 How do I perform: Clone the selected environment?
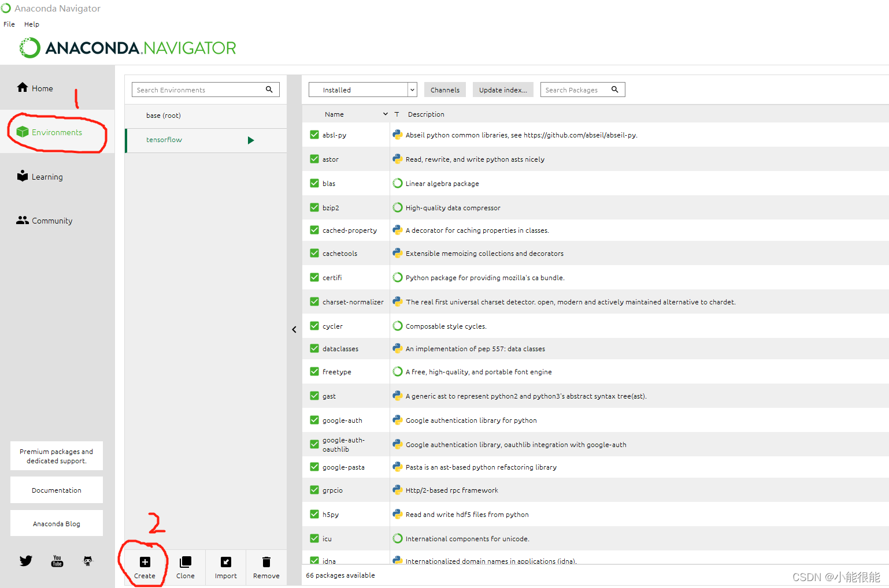(185, 567)
